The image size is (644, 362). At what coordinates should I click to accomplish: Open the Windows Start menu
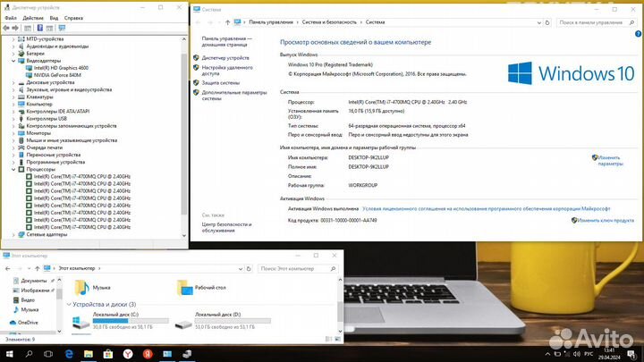9,354
